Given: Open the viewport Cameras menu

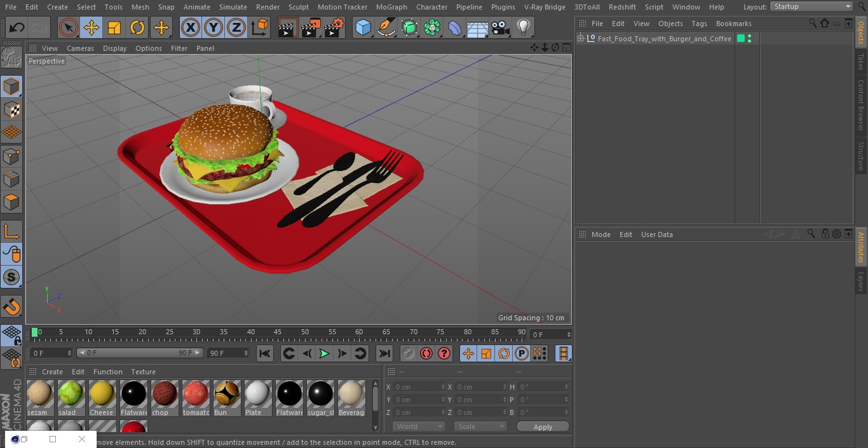Looking at the screenshot, I should [x=80, y=48].
